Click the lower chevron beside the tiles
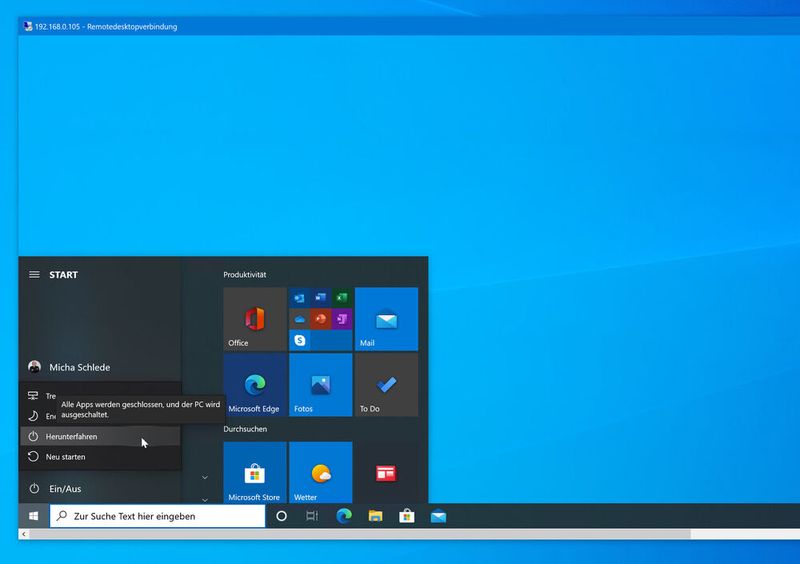The height and width of the screenshot is (564, 800). pos(205,500)
